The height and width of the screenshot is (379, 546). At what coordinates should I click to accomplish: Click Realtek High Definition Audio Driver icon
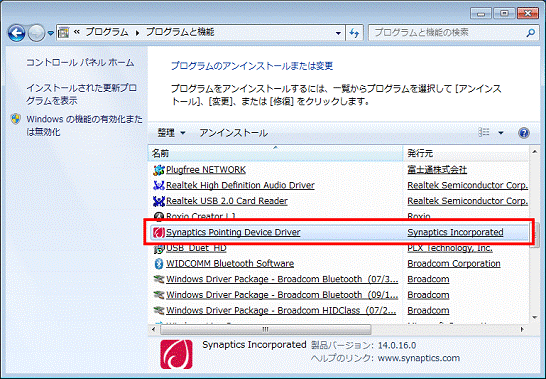tap(159, 185)
